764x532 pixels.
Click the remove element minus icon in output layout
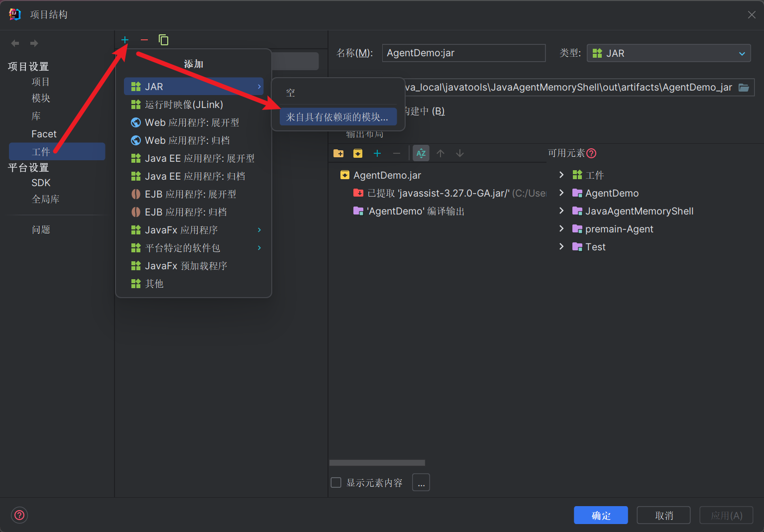(x=397, y=153)
